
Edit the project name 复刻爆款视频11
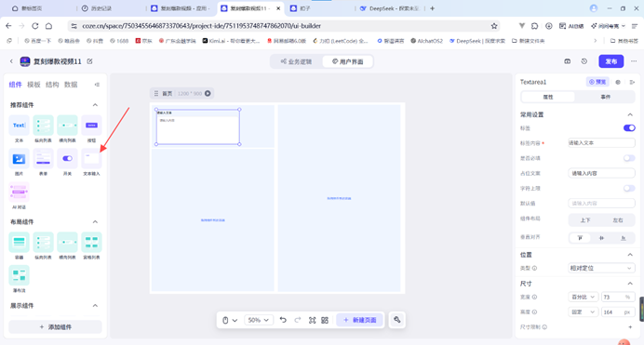coord(89,61)
